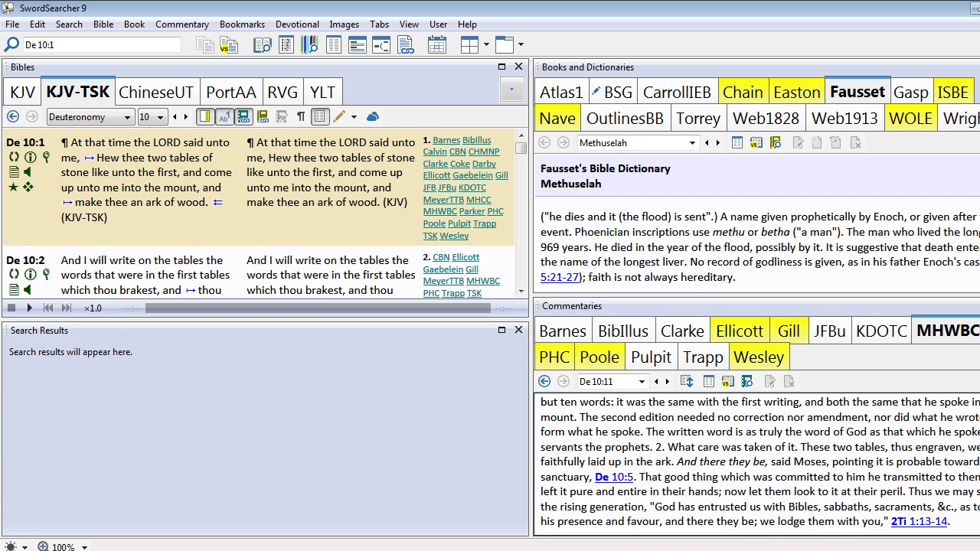
Task: Follow the De 10:5 link in commentary
Action: coord(614,477)
